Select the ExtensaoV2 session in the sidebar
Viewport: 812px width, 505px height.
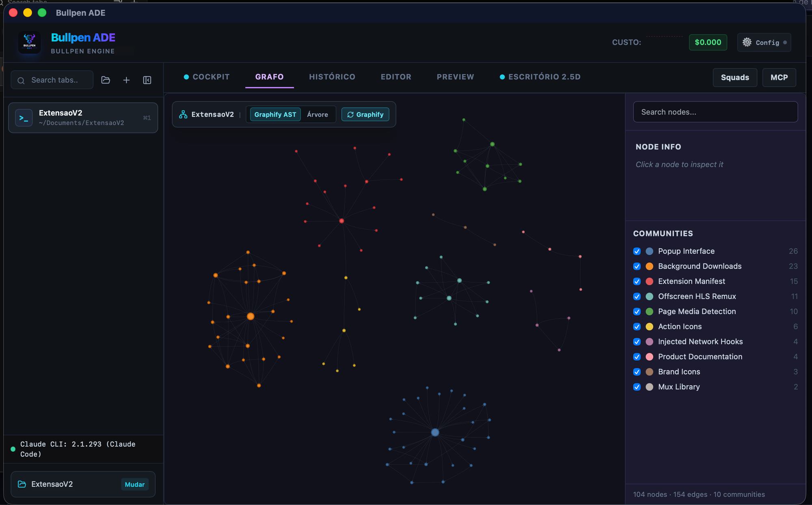click(83, 118)
